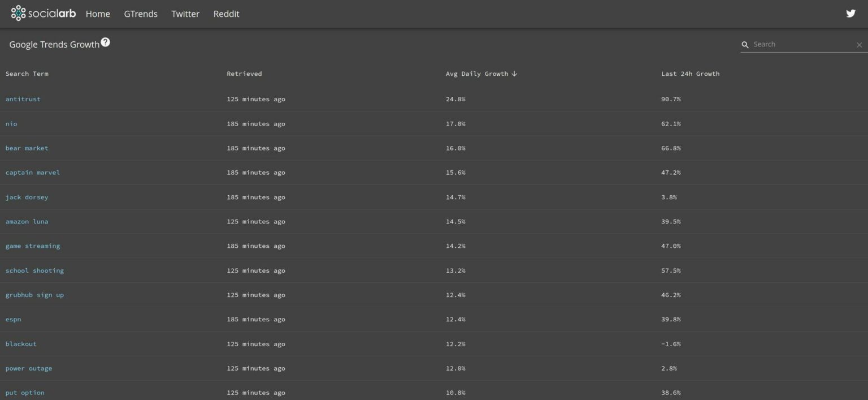Navigate to the Reddit page

(226, 14)
